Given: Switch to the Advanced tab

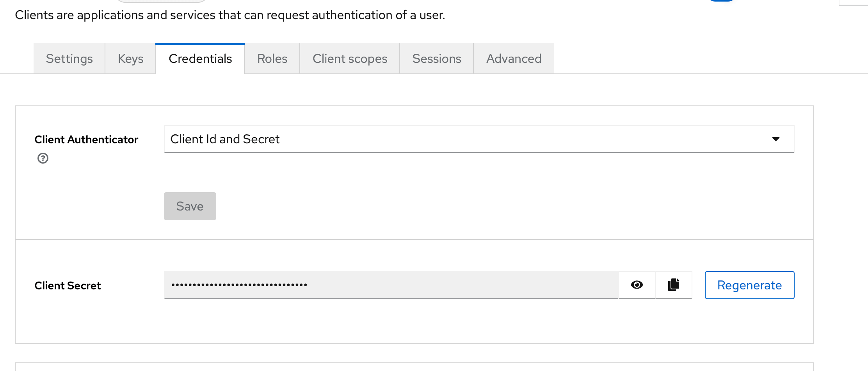Looking at the screenshot, I should pos(514,59).
